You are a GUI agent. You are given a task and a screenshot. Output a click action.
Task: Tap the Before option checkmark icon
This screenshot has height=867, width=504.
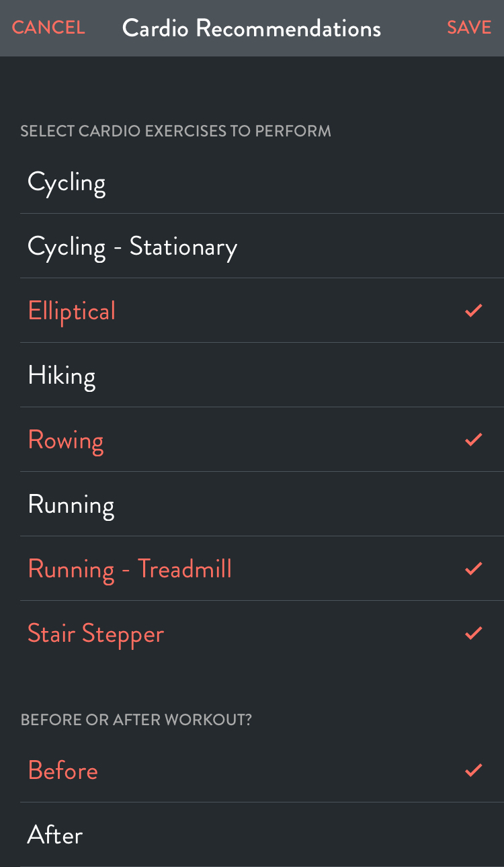(474, 770)
